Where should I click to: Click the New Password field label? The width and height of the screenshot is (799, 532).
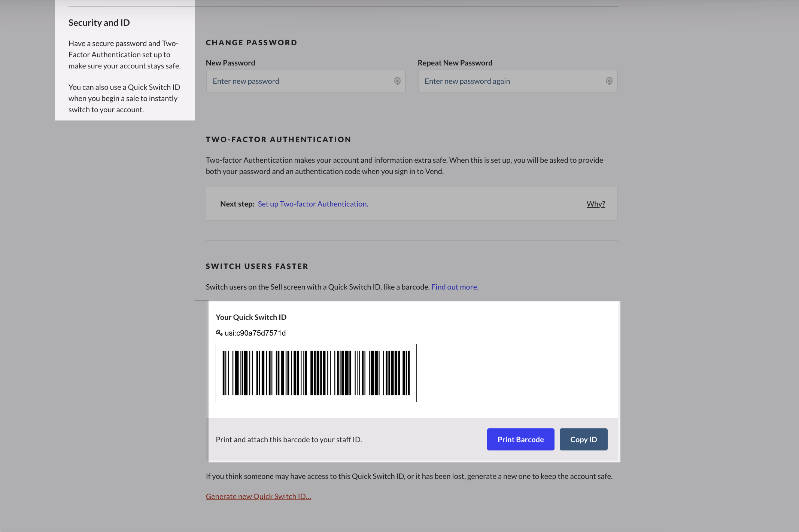click(230, 63)
